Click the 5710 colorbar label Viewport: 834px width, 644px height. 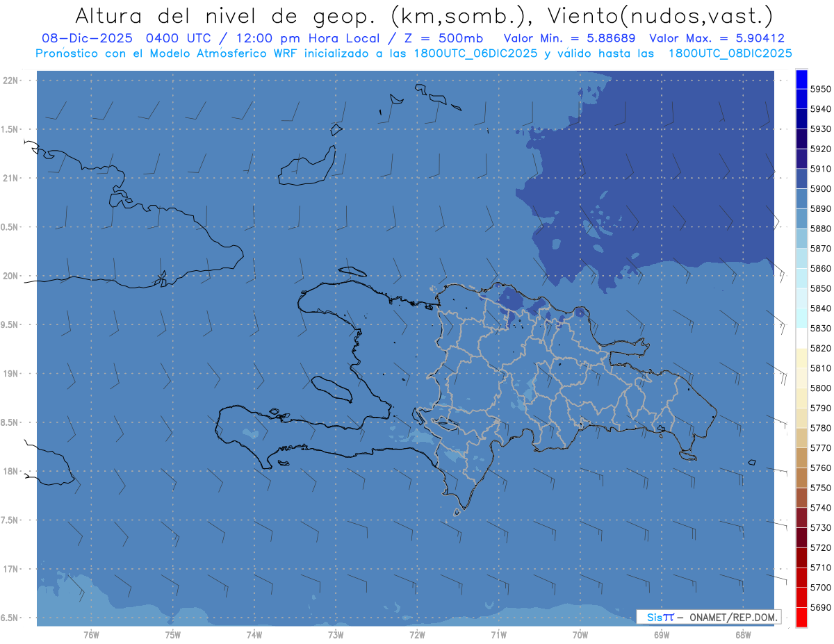point(820,568)
